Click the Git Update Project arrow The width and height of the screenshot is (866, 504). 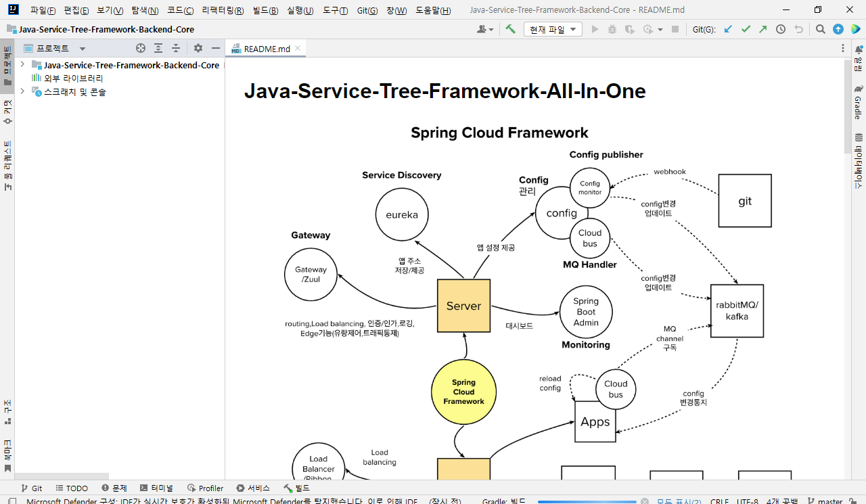click(728, 29)
